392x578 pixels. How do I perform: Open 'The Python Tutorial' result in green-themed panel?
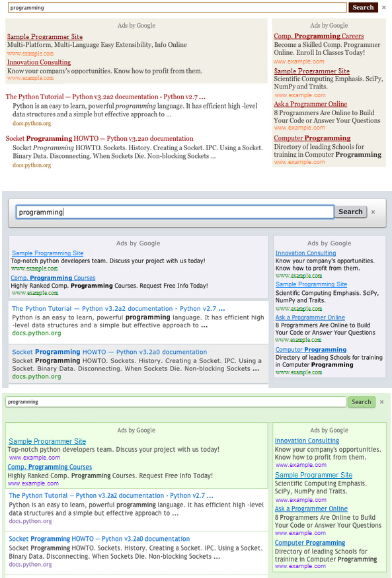(111, 495)
